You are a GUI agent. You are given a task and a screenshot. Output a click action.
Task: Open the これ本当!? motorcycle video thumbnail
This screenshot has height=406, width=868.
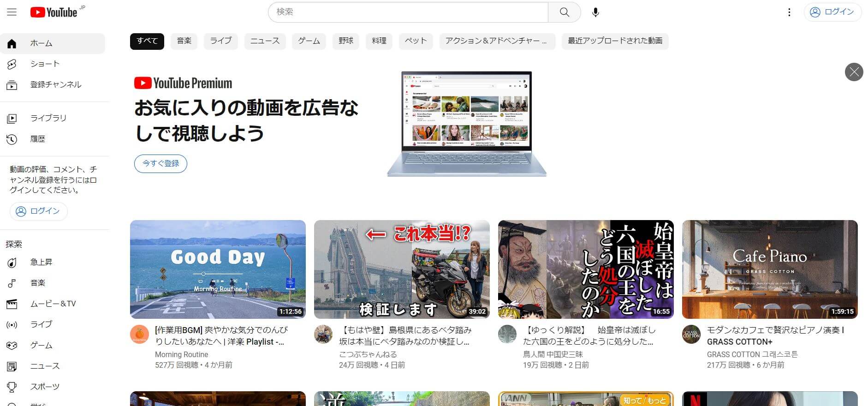(402, 269)
